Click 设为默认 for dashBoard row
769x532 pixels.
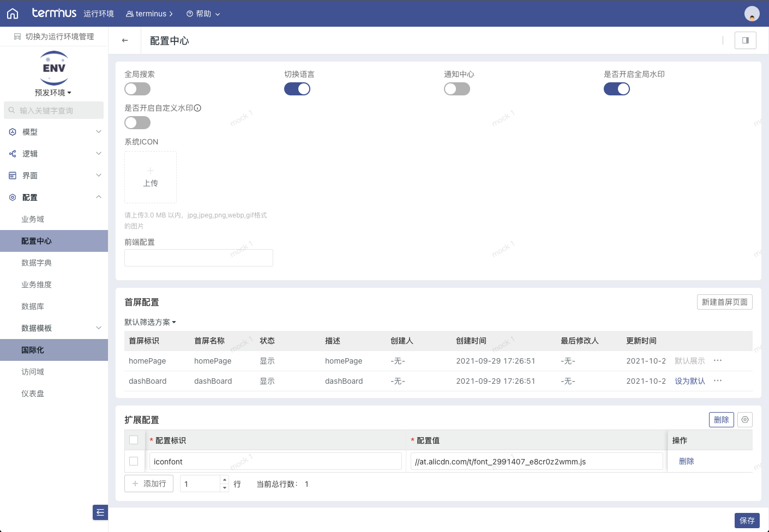690,381
